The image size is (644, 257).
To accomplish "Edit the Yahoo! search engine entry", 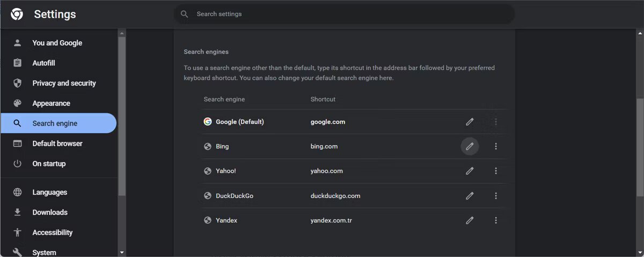I will [470, 171].
